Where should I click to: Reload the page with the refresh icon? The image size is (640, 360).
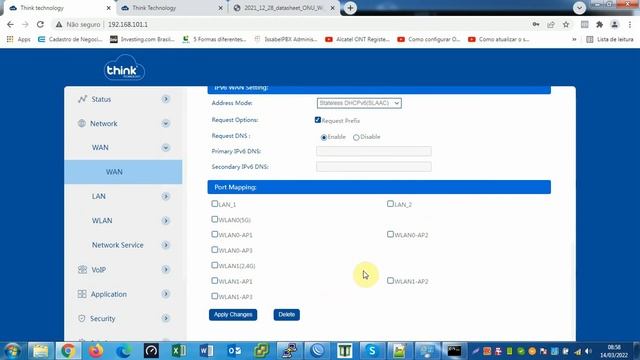coord(40,24)
